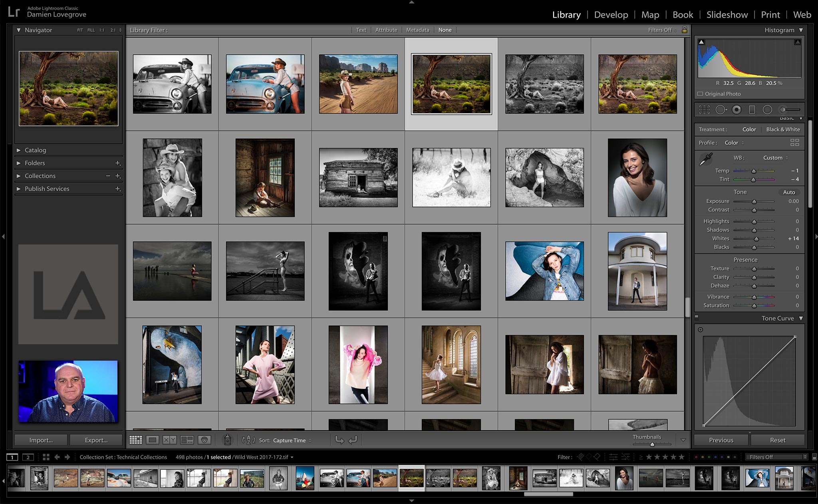Select the Attribute library filter tab
The image size is (818, 504).
(x=386, y=30)
